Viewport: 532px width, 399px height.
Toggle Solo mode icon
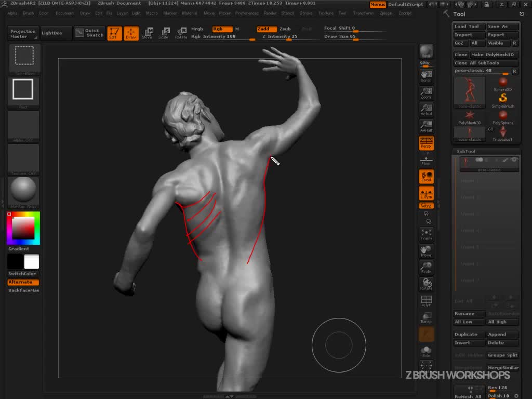coord(426,352)
